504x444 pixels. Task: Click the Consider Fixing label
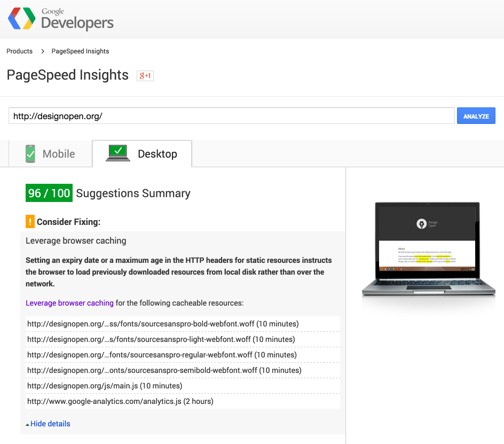[x=68, y=222]
